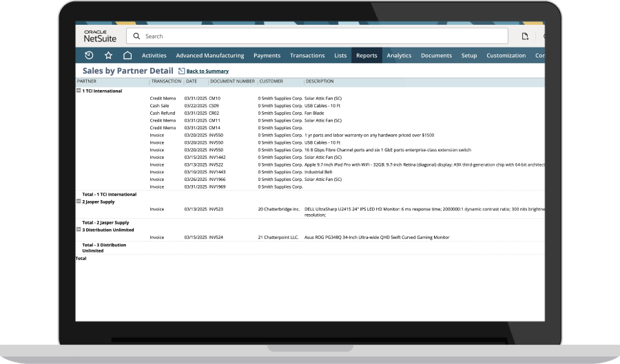Click the CUSTOMER column header

(x=271, y=81)
